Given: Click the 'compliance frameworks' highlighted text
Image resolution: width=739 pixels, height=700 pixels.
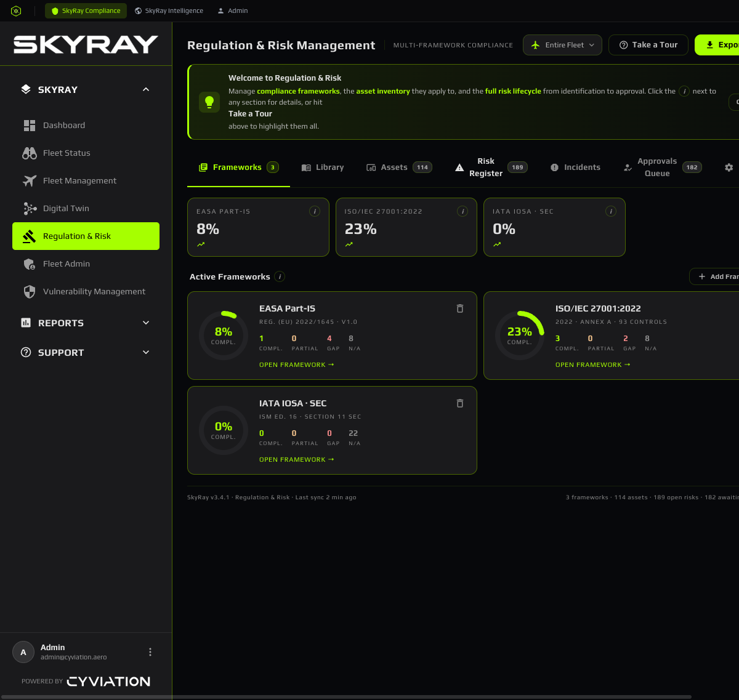Looking at the screenshot, I should [298, 91].
